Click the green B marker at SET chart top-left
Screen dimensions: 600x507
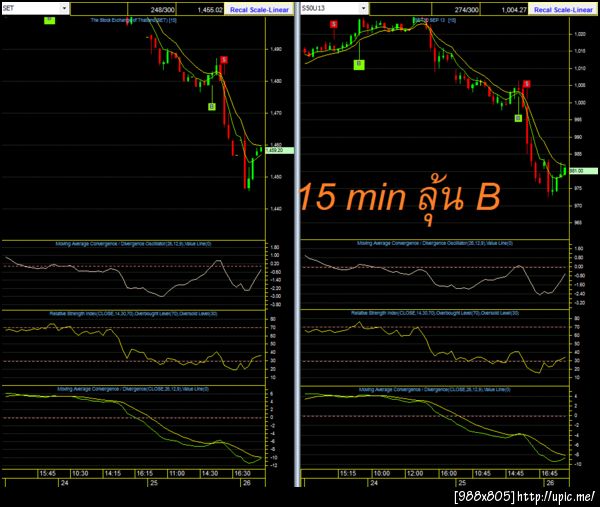(50, 20)
